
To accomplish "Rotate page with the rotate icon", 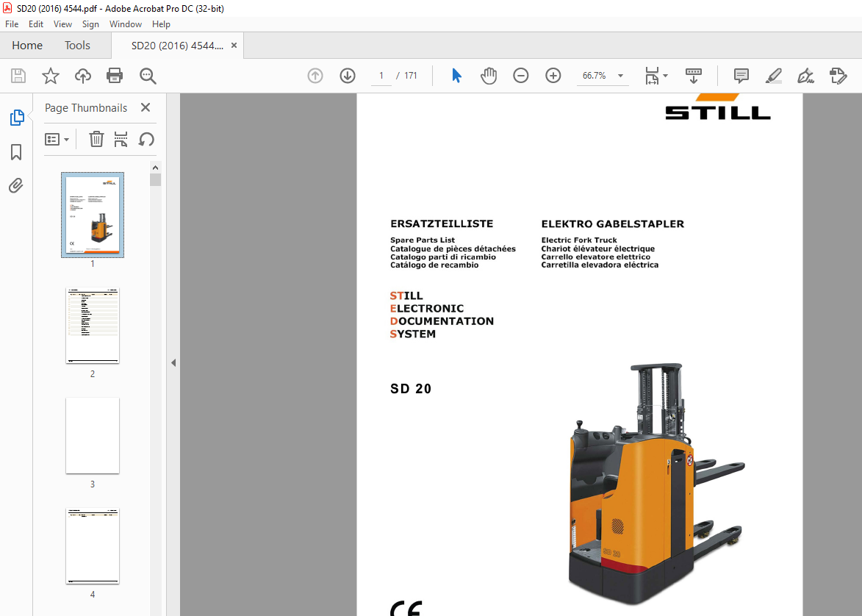I will 146,139.
